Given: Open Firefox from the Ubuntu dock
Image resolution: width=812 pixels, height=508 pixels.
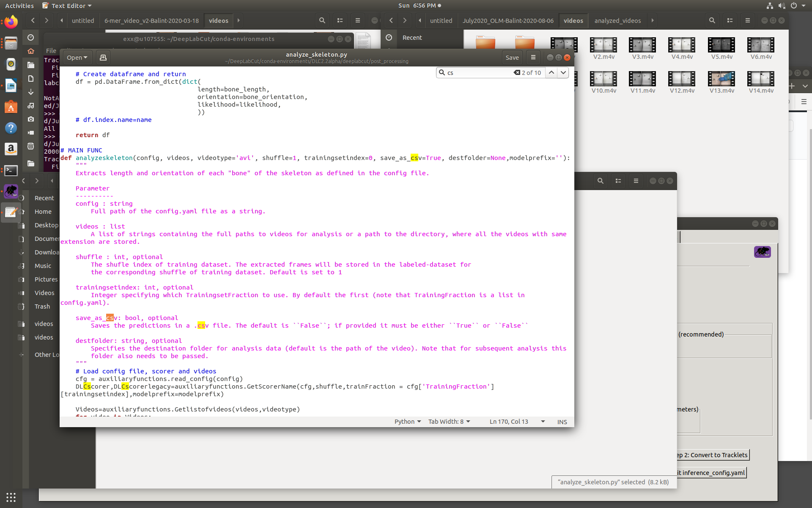Looking at the screenshot, I should (x=10, y=22).
